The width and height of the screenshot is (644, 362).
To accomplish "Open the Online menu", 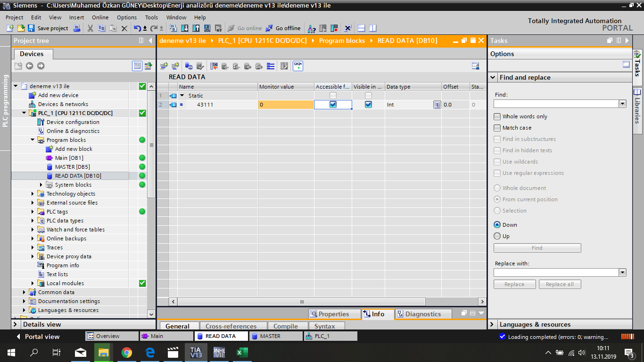I will (x=100, y=17).
